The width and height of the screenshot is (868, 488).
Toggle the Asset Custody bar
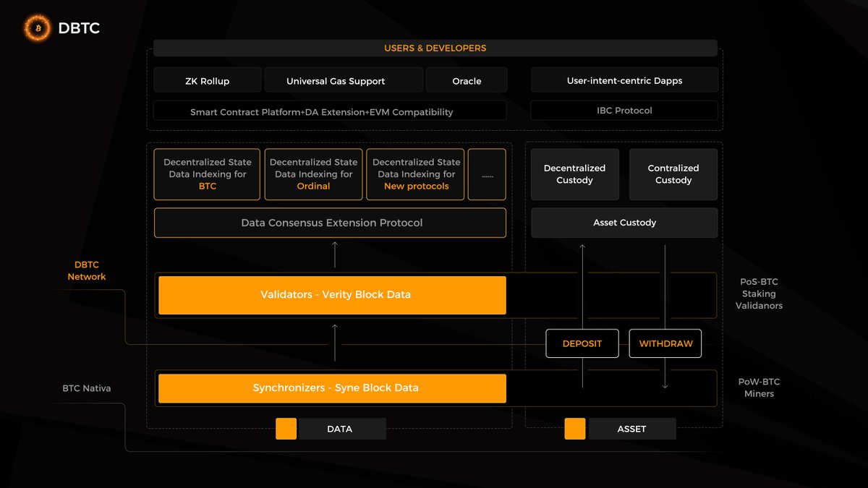coord(624,222)
